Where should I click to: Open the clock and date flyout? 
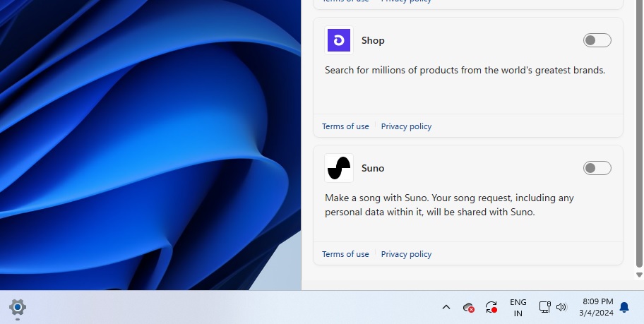pyautogui.click(x=597, y=307)
